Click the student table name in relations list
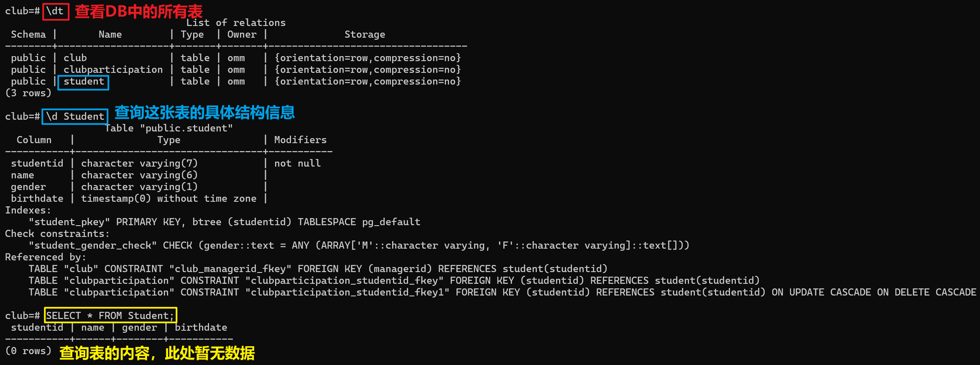 pos(84,82)
